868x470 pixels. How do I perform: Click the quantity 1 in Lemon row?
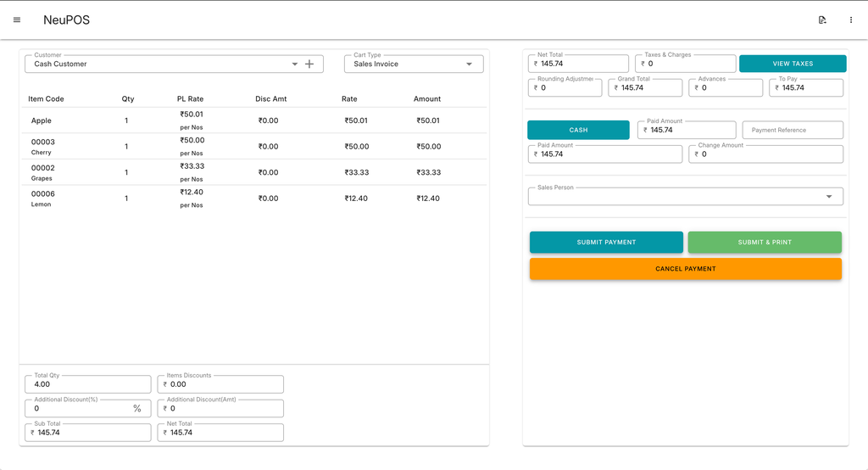click(x=126, y=199)
